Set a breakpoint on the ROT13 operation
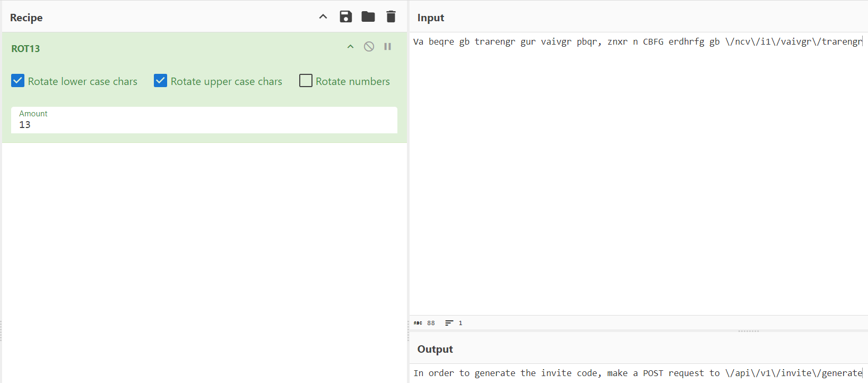The height and width of the screenshot is (383, 868). 388,47
